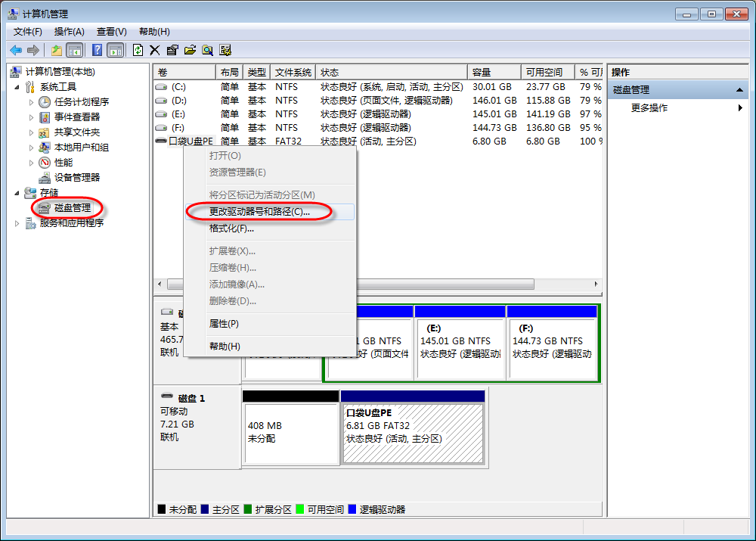This screenshot has height=541, width=756.
Task: Sort by the 容量 column header
Action: click(494, 73)
